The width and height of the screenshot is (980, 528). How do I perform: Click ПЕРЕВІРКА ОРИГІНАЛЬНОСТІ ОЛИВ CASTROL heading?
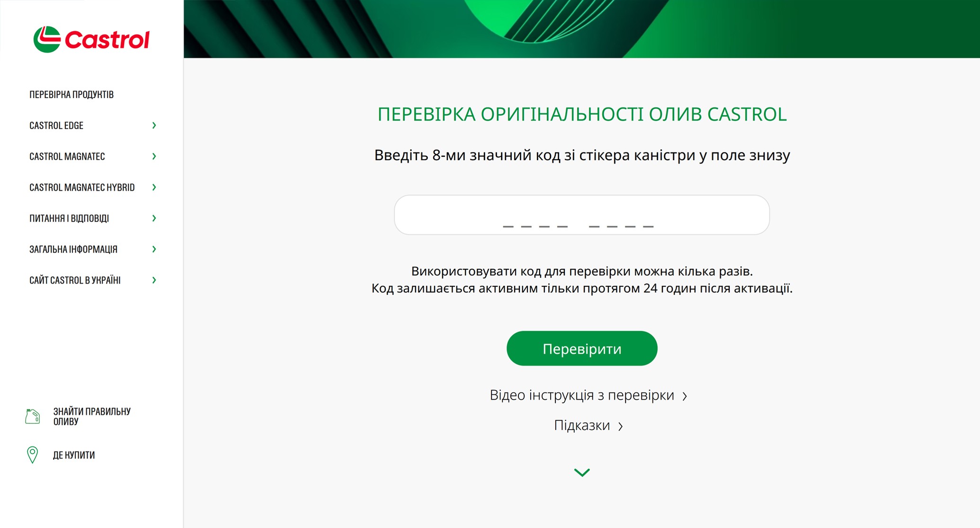(x=582, y=114)
